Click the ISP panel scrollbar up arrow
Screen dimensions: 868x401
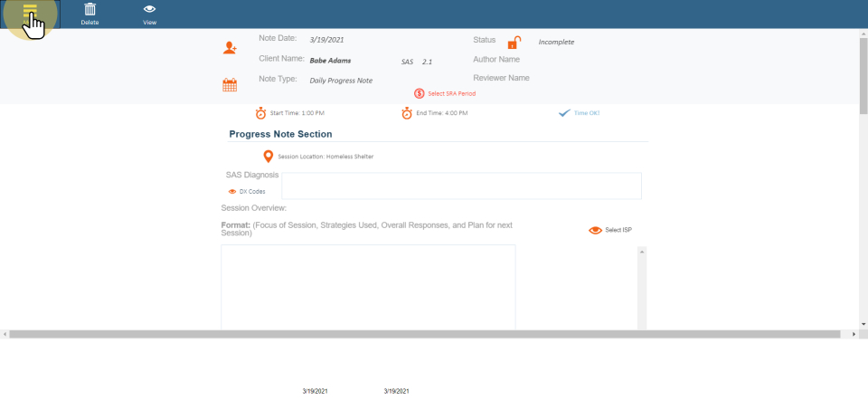(x=642, y=251)
